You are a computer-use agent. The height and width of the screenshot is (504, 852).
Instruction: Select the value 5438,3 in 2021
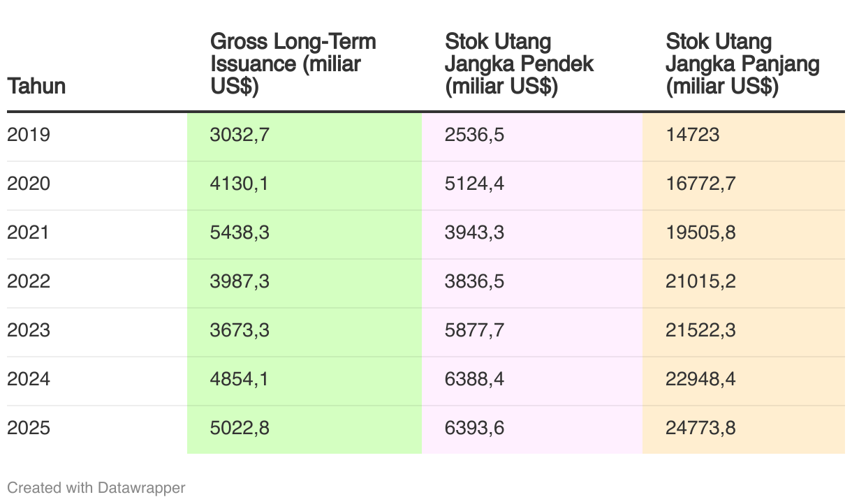(x=240, y=232)
